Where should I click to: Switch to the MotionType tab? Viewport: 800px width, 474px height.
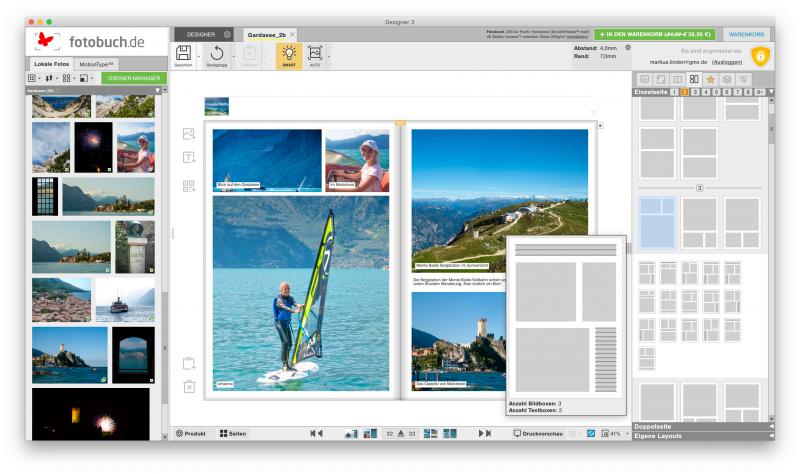(x=96, y=63)
